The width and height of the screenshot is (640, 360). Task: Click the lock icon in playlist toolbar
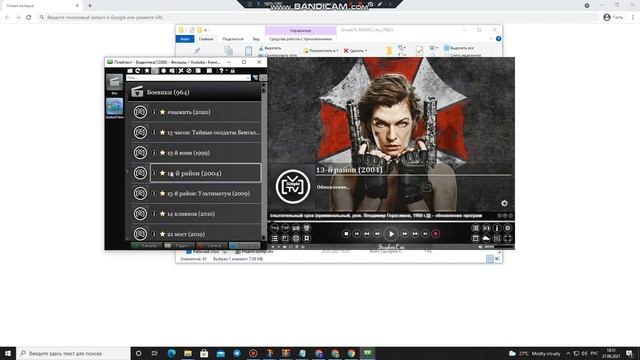(x=232, y=71)
